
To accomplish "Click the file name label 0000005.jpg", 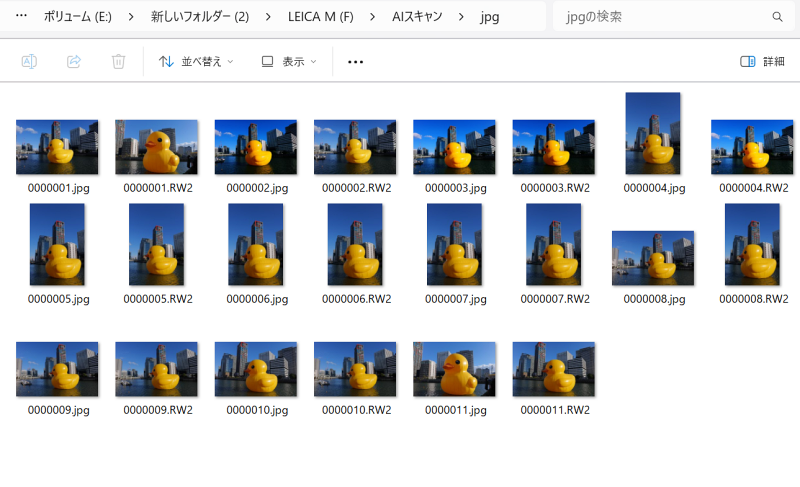I will pos(58,299).
